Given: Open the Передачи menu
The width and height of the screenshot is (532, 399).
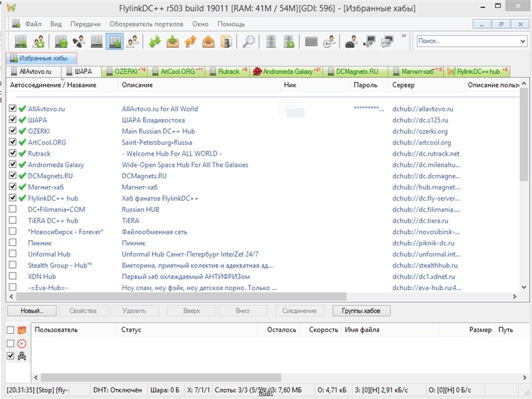Looking at the screenshot, I should 86,24.
